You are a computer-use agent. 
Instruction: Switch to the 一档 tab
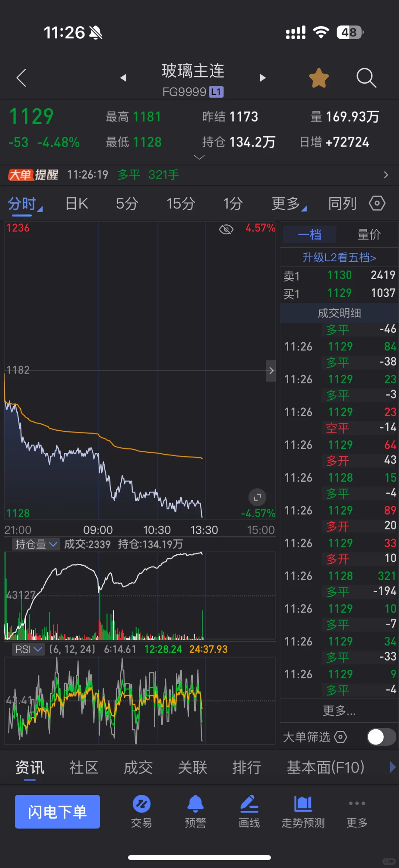tap(310, 234)
